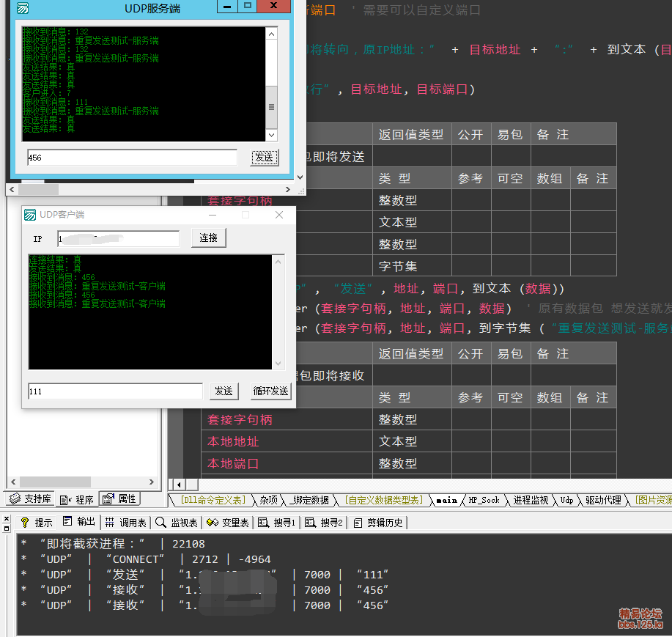Open the 搜寻1 results tab

277,523
